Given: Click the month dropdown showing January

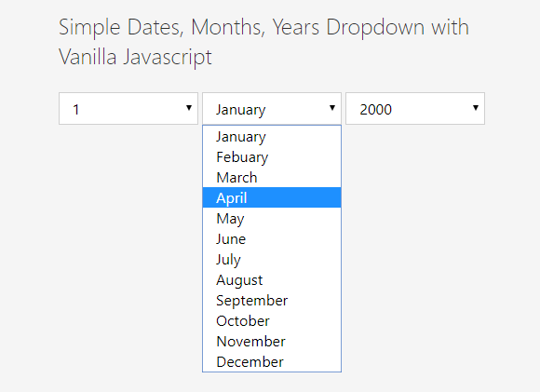Looking at the screenshot, I should pyautogui.click(x=272, y=109).
